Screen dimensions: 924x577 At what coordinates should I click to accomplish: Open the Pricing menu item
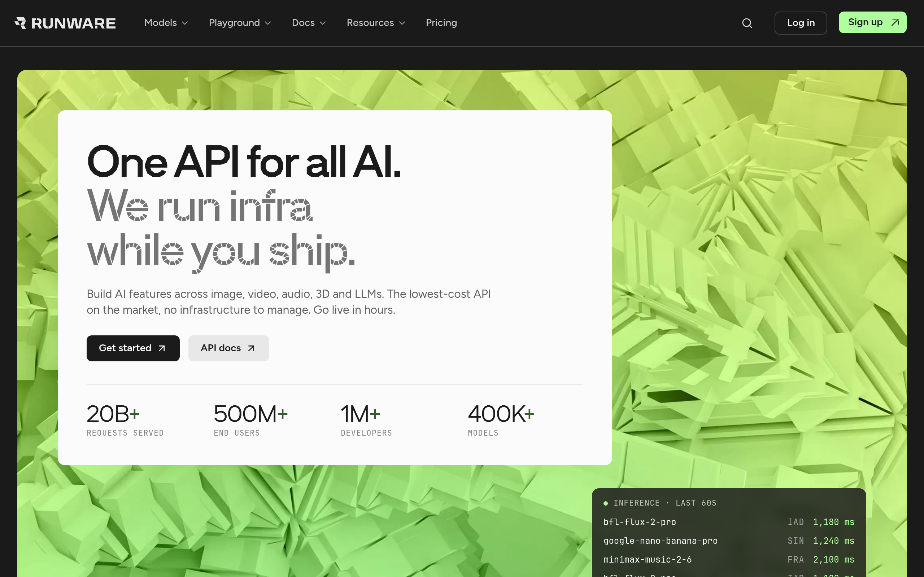pos(441,23)
